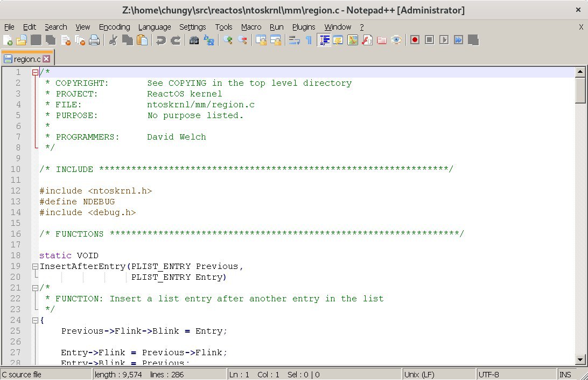This screenshot has width=588, height=380.
Task: Toggle Word Wrap toolbar button
Action: [x=295, y=40]
